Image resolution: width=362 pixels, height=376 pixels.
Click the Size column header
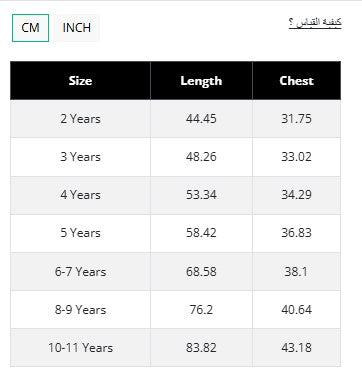tap(80, 81)
